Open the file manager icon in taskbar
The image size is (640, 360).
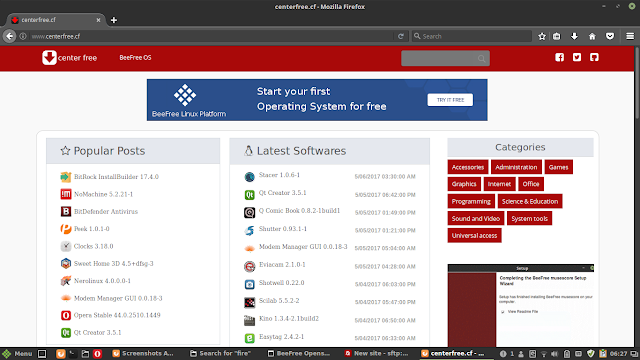pos(85,354)
